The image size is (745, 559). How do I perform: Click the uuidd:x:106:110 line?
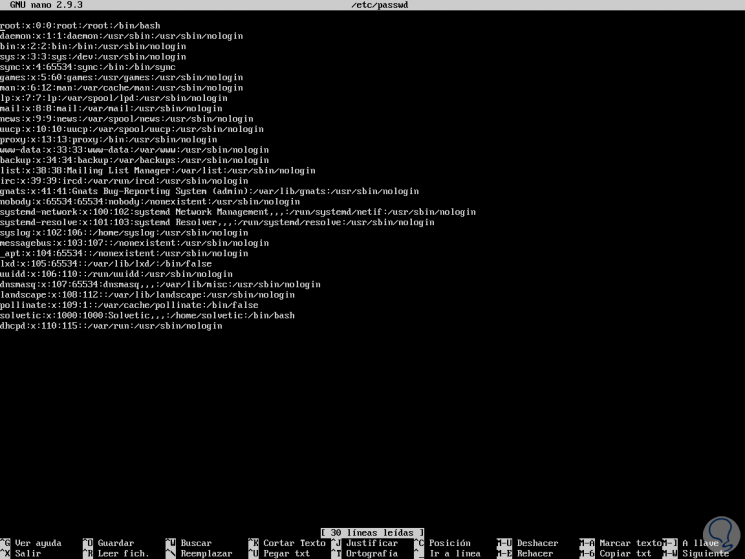pos(116,274)
